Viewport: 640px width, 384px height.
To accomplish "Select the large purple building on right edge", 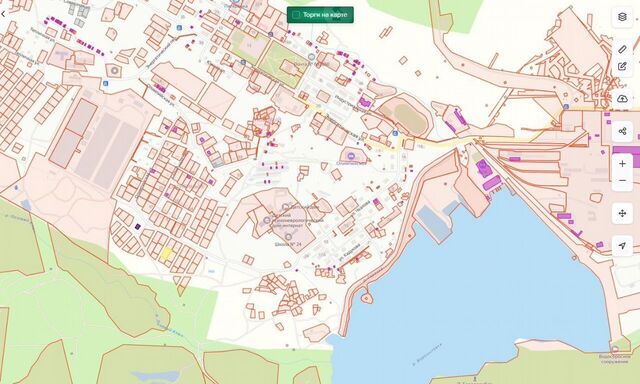I will pyautogui.click(x=627, y=156).
